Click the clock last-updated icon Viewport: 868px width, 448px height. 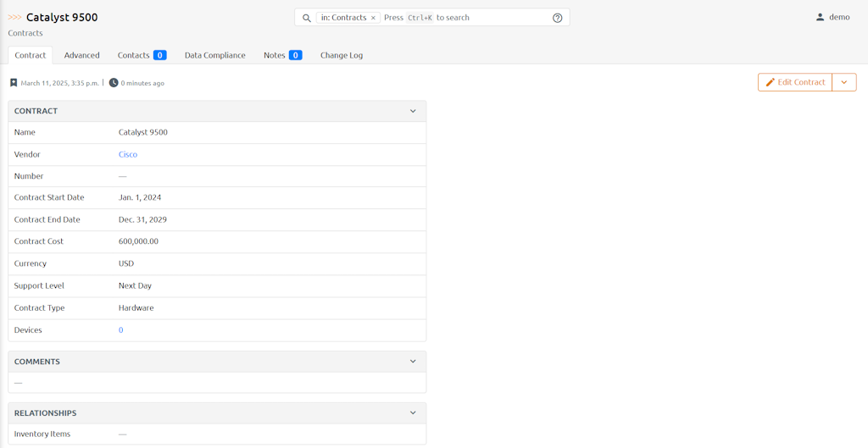114,83
